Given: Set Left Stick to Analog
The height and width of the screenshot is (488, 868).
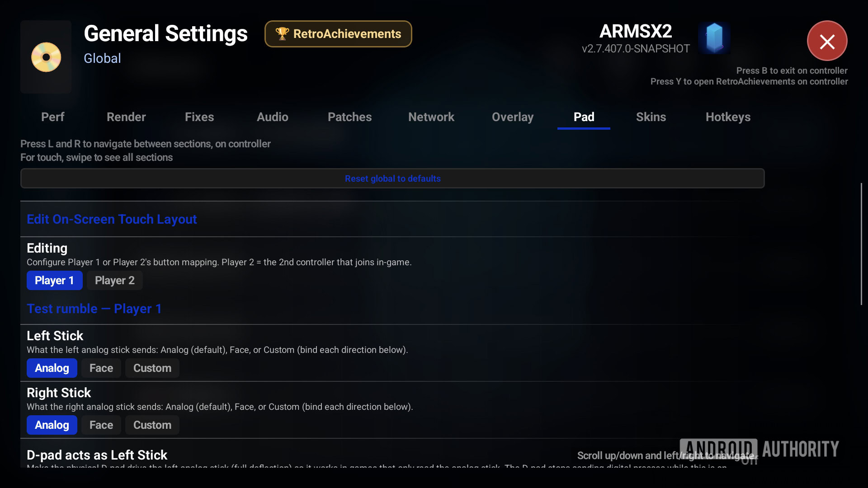Looking at the screenshot, I should click(x=52, y=368).
